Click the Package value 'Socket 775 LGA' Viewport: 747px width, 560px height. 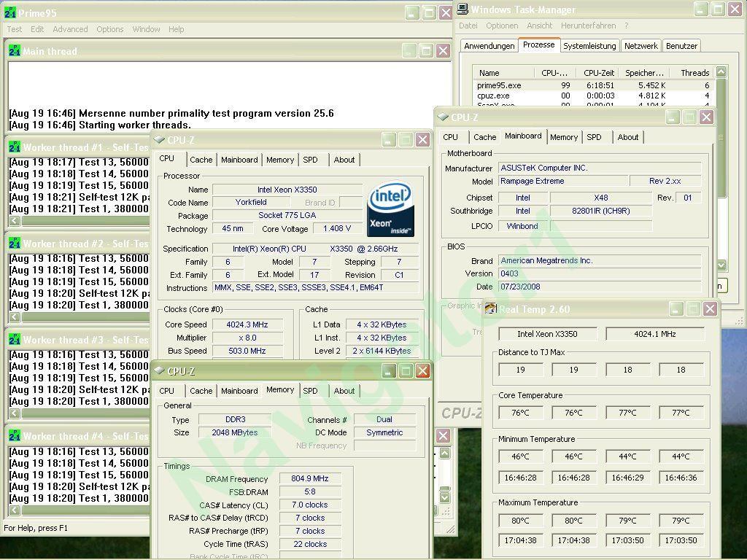pos(287,215)
